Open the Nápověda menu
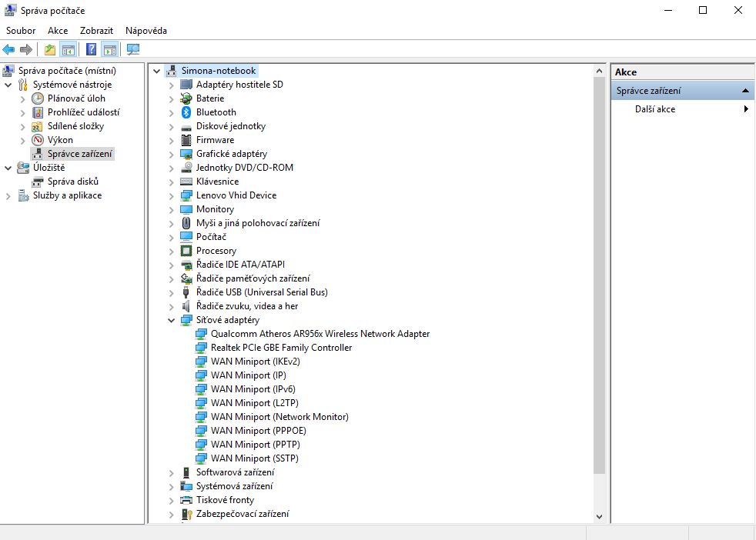Viewport: 756px width, 540px height. [x=146, y=31]
